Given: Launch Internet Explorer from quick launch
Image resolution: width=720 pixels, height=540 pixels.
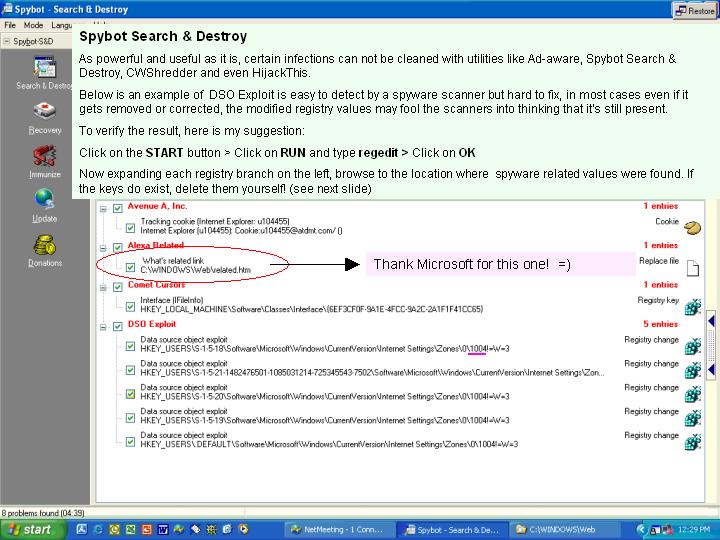Looking at the screenshot, I should 98,529.
